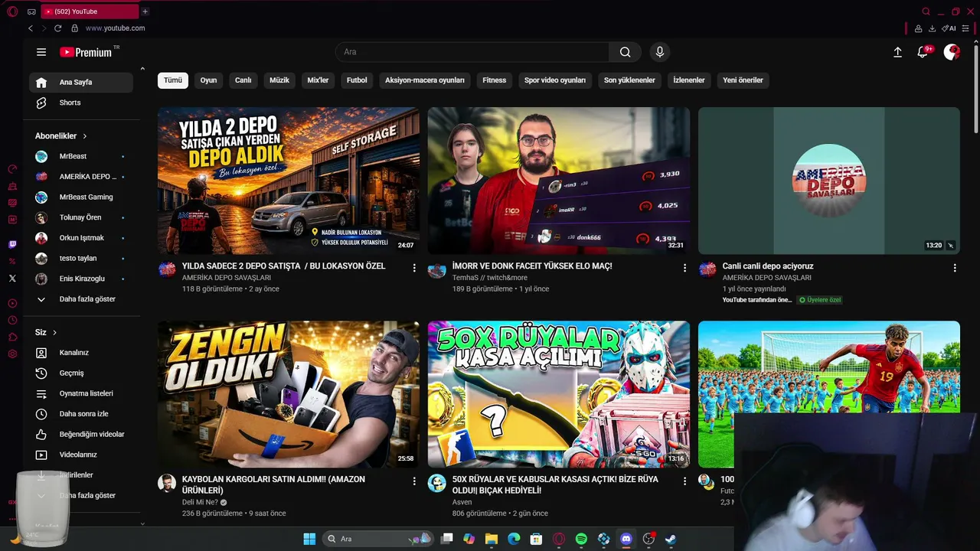The width and height of the screenshot is (980, 551).
Task: Select the Oyun filter chip
Action: [x=208, y=80]
